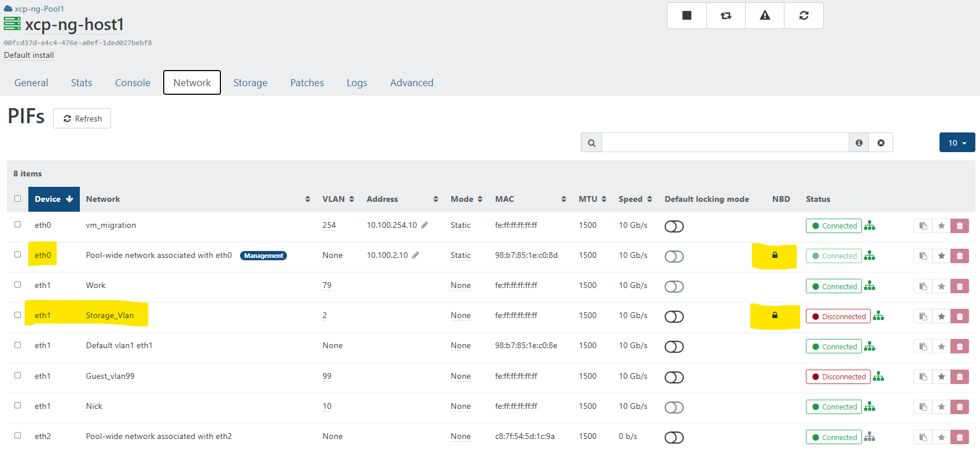Check the checkbox for the eth2 row
980x454 pixels.
point(17,435)
